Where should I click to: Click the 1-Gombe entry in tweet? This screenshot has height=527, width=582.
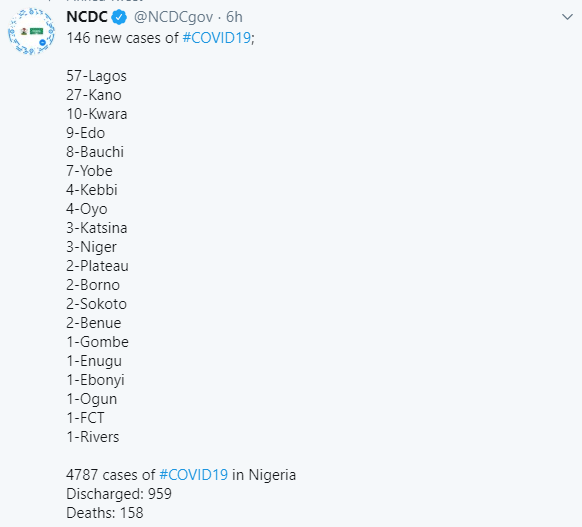click(x=98, y=342)
